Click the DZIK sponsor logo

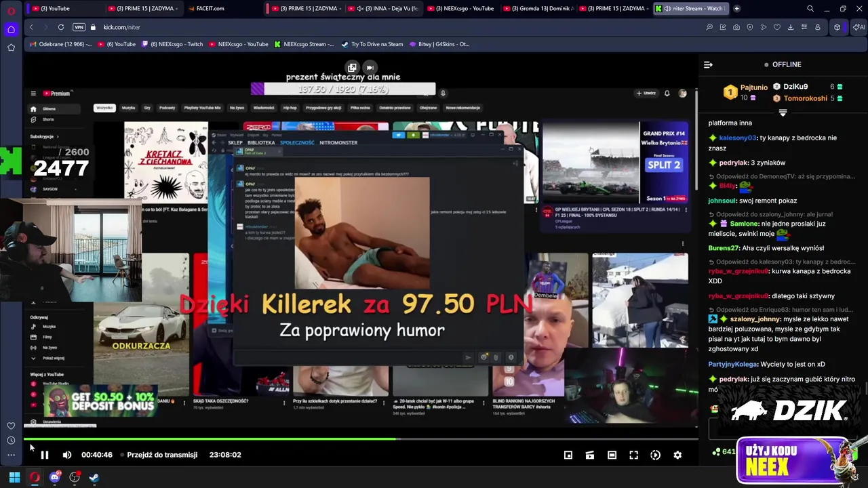789,410
